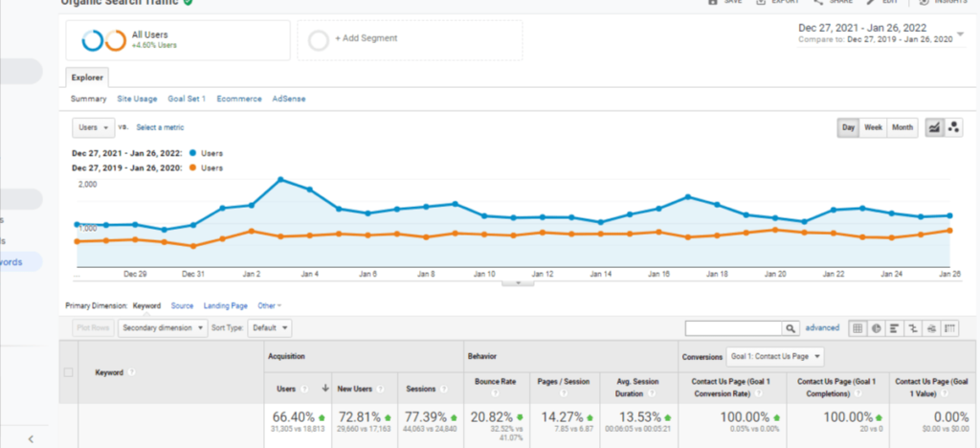Set chart granularity to Month
Screen dimensions: 980x448
(x=902, y=127)
